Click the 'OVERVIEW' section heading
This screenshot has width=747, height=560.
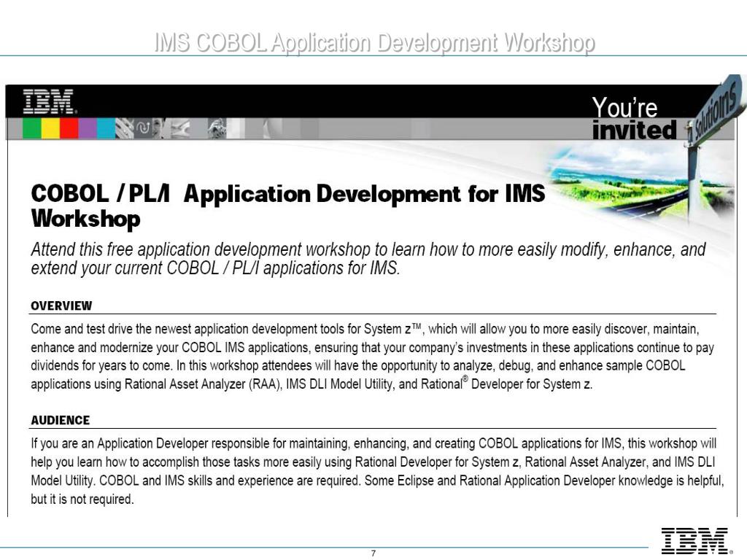click(x=61, y=306)
